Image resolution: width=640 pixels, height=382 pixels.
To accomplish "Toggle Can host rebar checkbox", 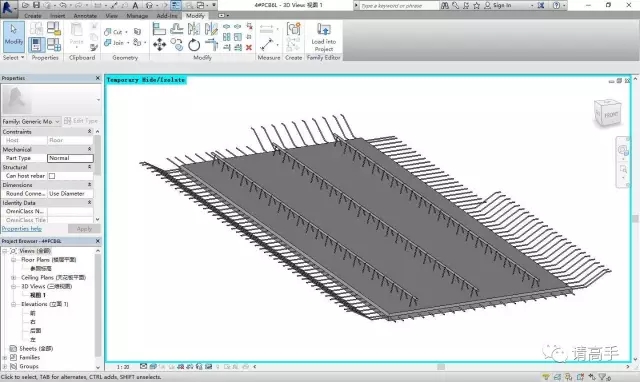I will point(52,176).
